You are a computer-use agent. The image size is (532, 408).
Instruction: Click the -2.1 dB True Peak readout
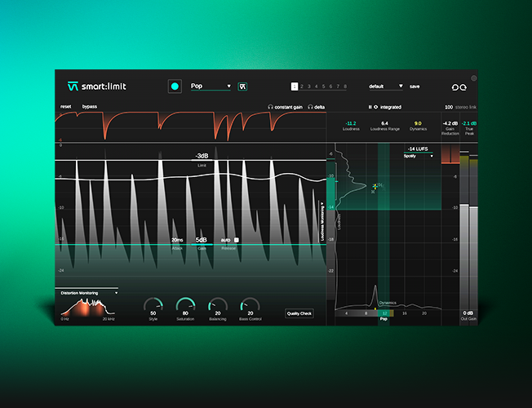pyautogui.click(x=469, y=123)
